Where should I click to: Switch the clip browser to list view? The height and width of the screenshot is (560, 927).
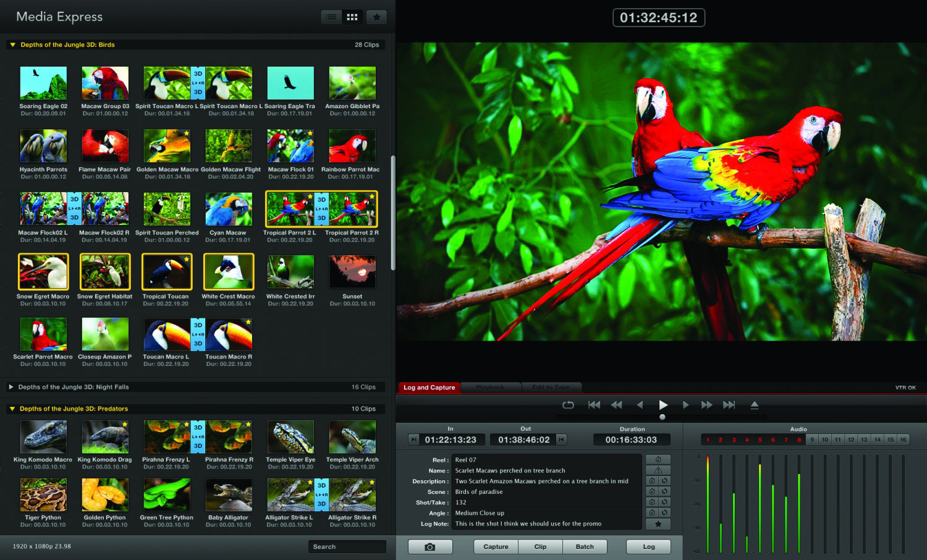click(331, 17)
